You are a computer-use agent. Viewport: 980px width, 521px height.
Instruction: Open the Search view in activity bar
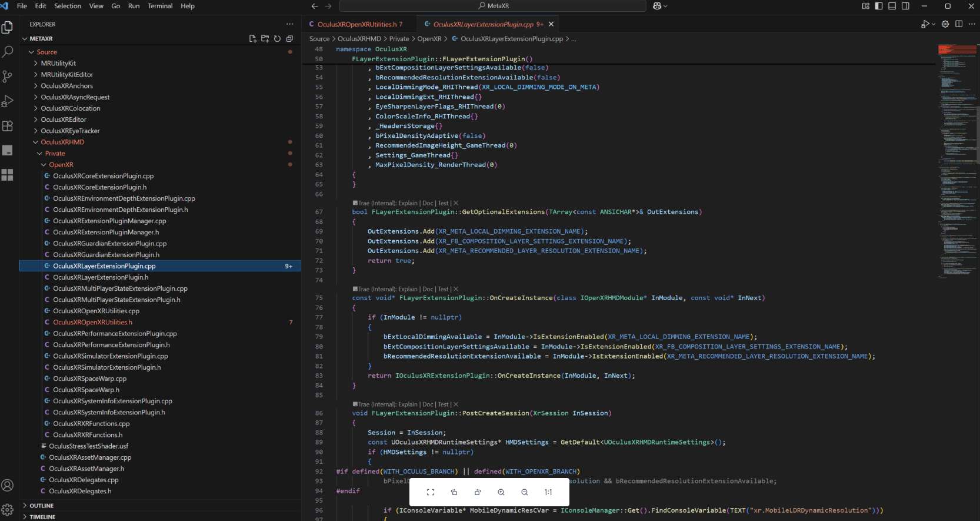(x=8, y=52)
